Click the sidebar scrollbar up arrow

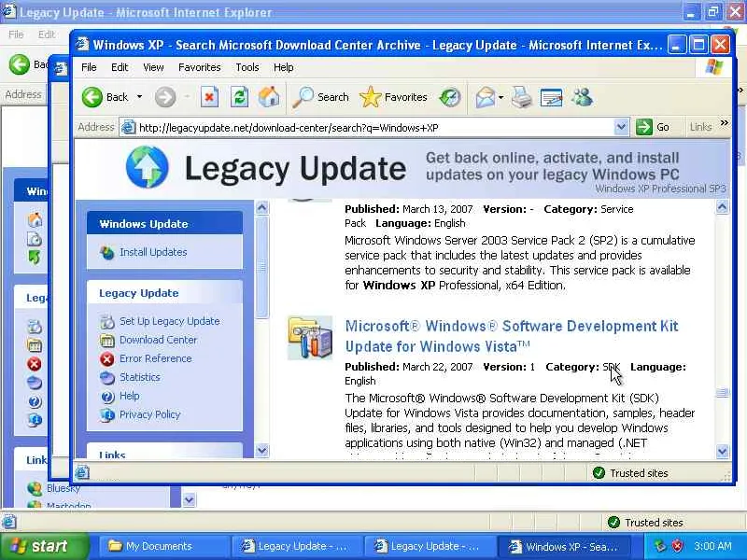(262, 207)
